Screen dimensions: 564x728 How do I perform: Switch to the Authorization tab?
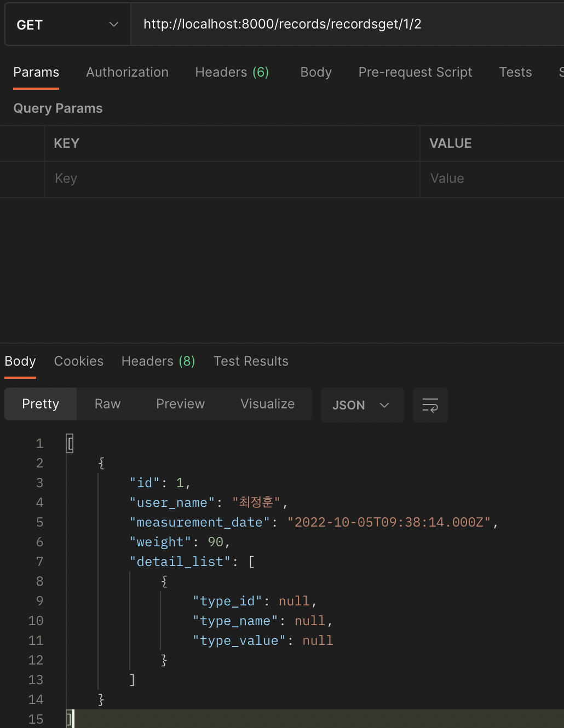coord(126,72)
